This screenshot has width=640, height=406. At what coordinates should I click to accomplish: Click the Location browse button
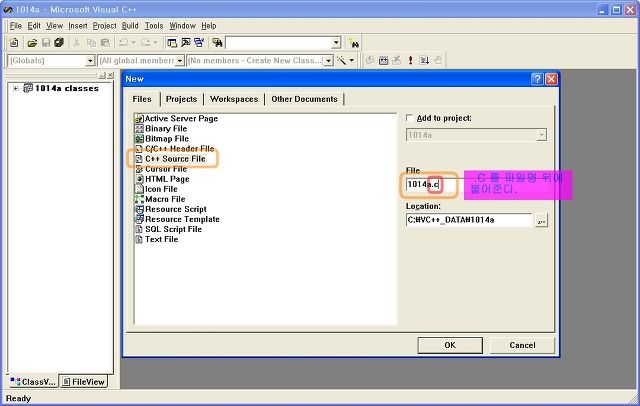tap(541, 220)
